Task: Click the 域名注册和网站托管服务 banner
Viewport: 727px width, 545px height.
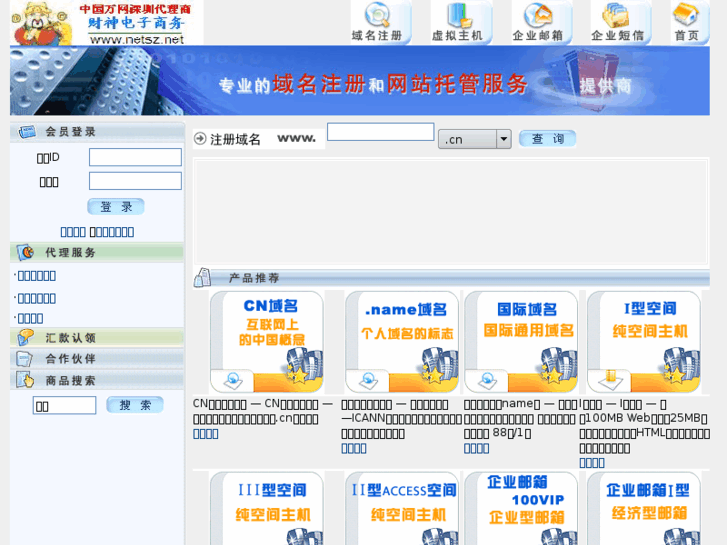Action: tap(360, 80)
